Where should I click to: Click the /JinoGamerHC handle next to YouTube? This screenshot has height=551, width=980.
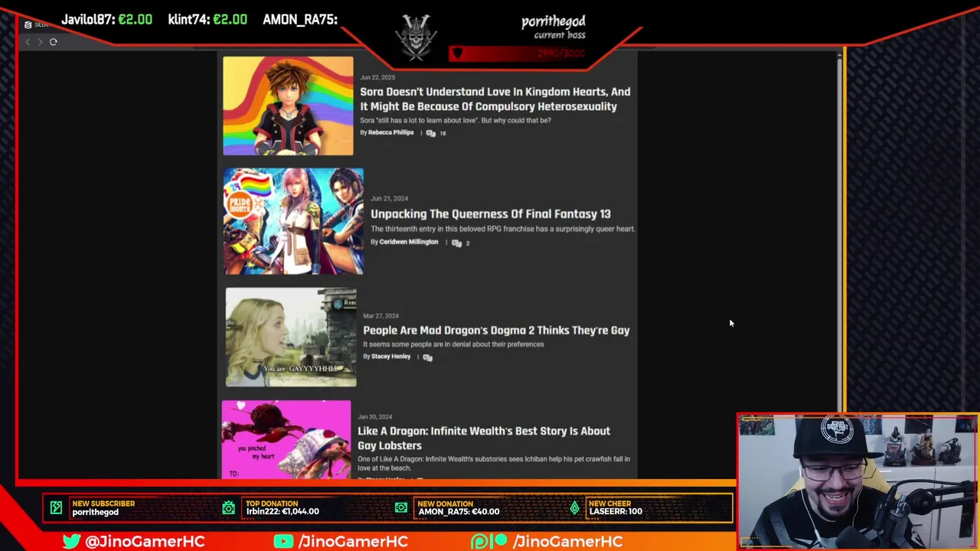[x=353, y=541]
